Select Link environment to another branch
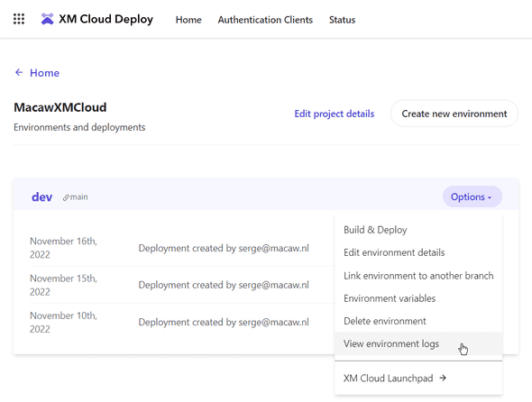The image size is (532, 402). 418,276
